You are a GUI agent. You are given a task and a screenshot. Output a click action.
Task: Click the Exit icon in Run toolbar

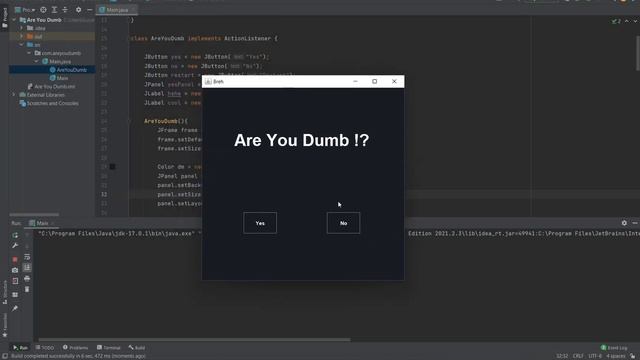[15, 281]
